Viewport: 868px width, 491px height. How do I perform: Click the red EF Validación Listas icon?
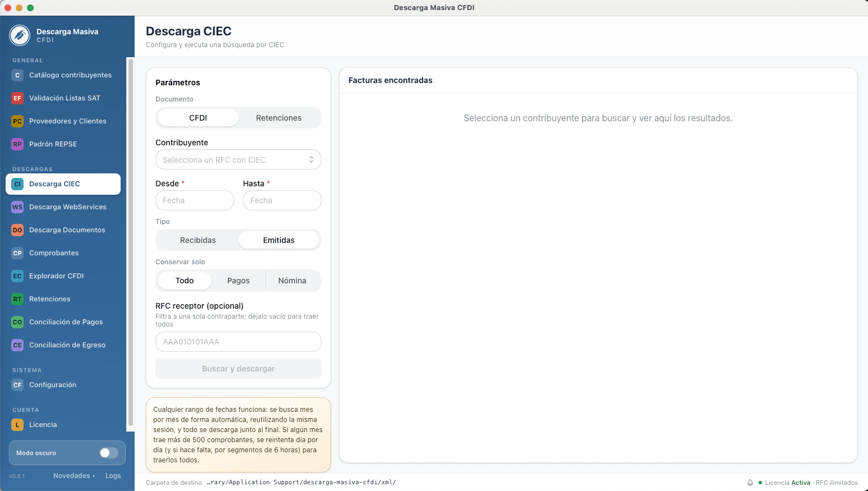pos(17,98)
